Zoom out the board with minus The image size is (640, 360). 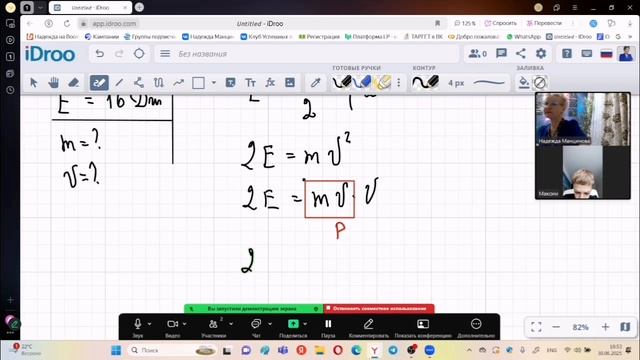[556, 327]
